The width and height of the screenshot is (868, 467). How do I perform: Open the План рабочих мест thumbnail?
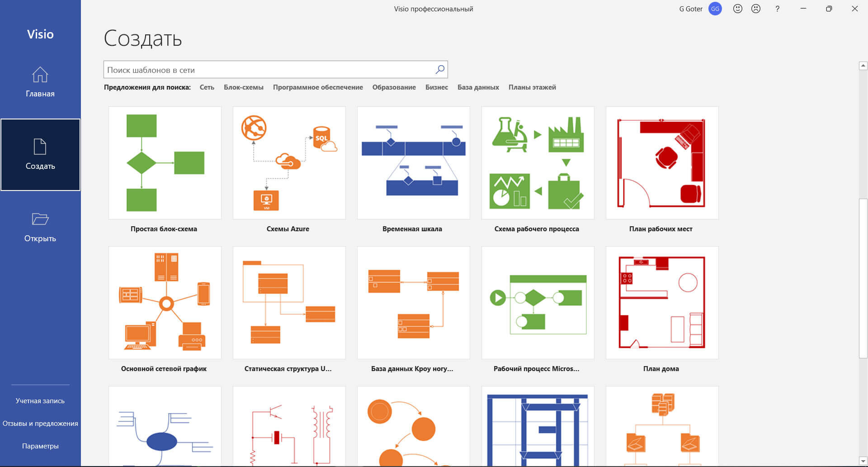[x=662, y=163]
